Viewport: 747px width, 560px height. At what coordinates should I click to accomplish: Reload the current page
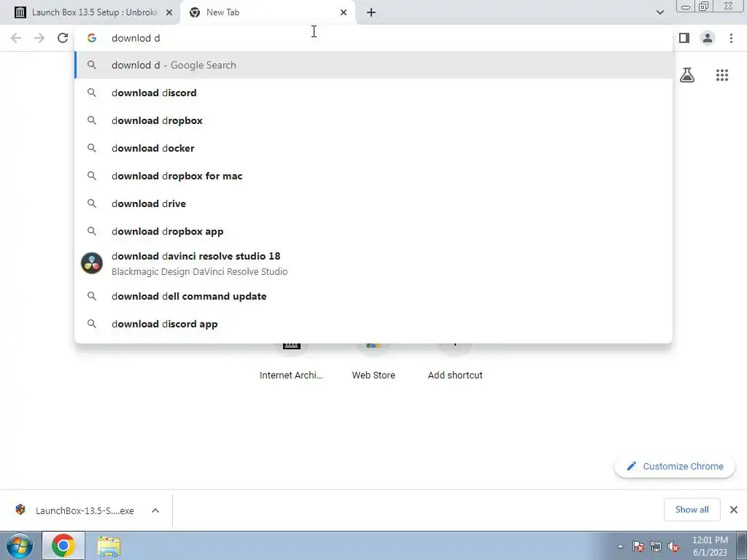[x=63, y=38]
